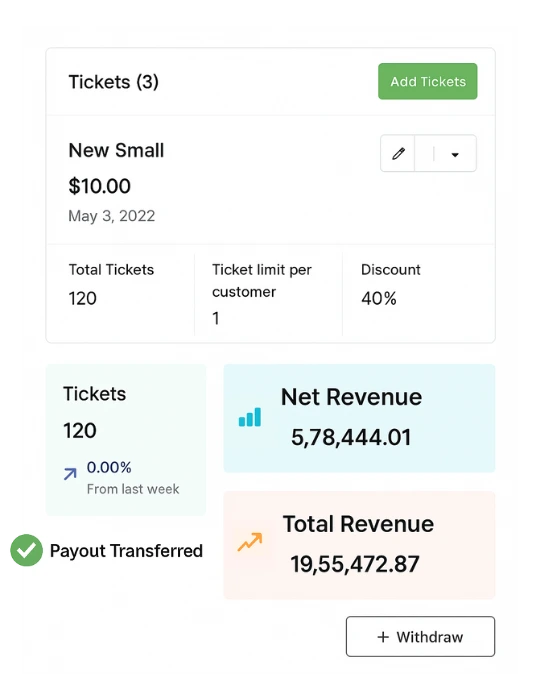Click the plus icon in Withdraw button
Screen dimensions: 540x700
pyautogui.click(x=383, y=637)
